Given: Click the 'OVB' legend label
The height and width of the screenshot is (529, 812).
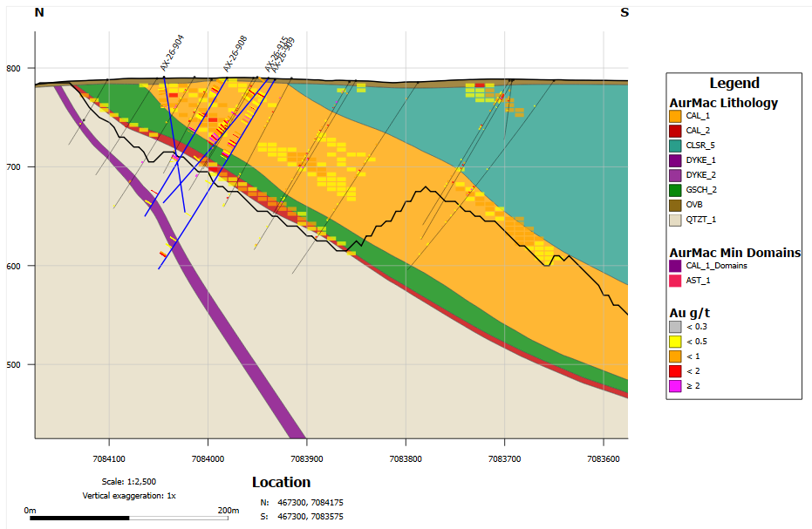Looking at the screenshot, I should pyautogui.click(x=694, y=205).
